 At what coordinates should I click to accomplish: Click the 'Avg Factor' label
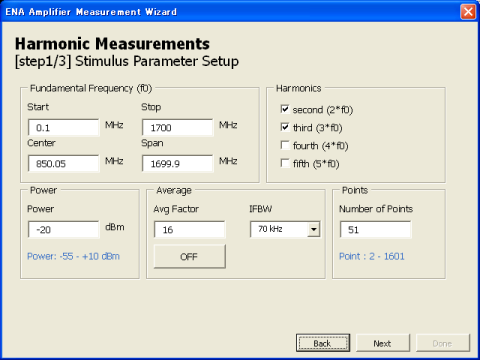click(x=176, y=209)
